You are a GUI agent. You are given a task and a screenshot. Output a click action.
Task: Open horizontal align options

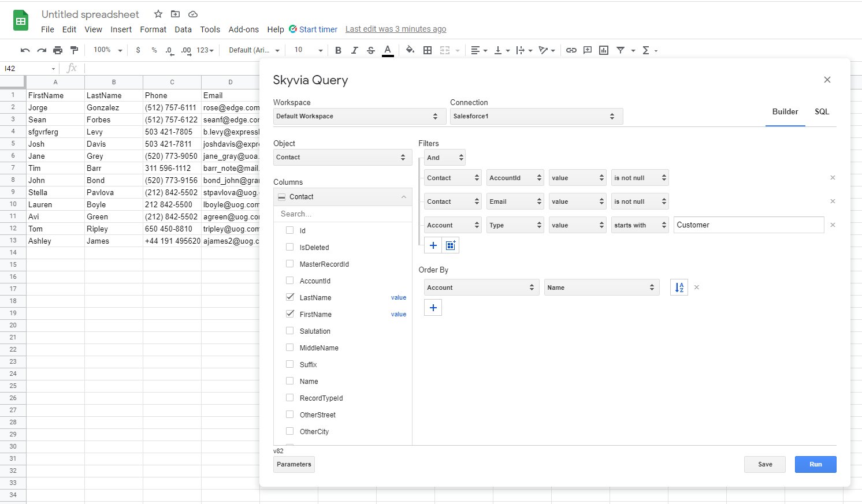point(479,50)
